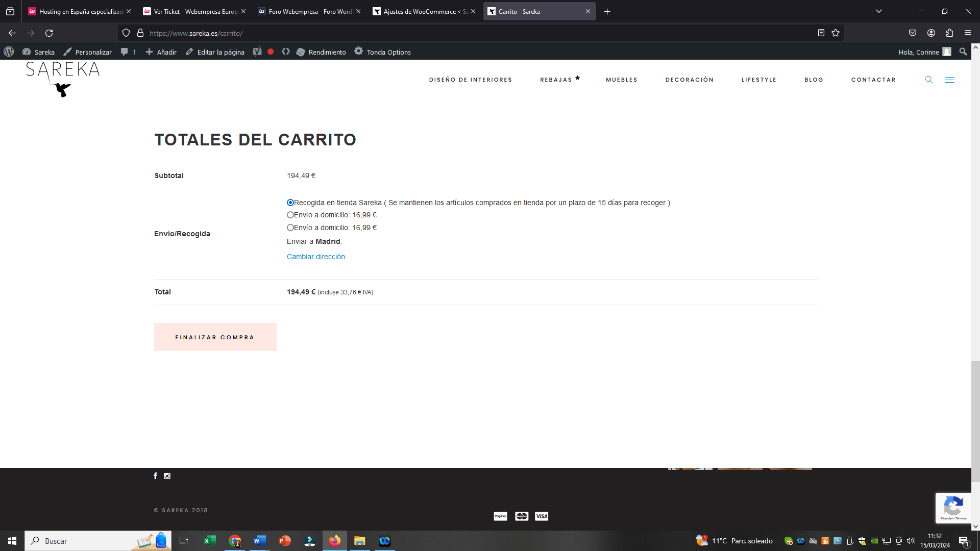Toggle reader view icon in address bar
980x551 pixels.
[x=821, y=33]
